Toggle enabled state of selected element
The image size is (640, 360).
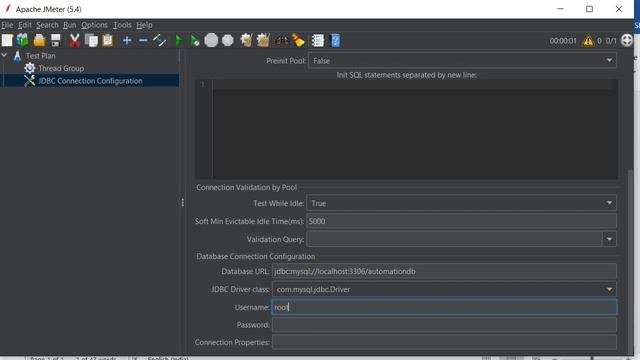coord(159,40)
